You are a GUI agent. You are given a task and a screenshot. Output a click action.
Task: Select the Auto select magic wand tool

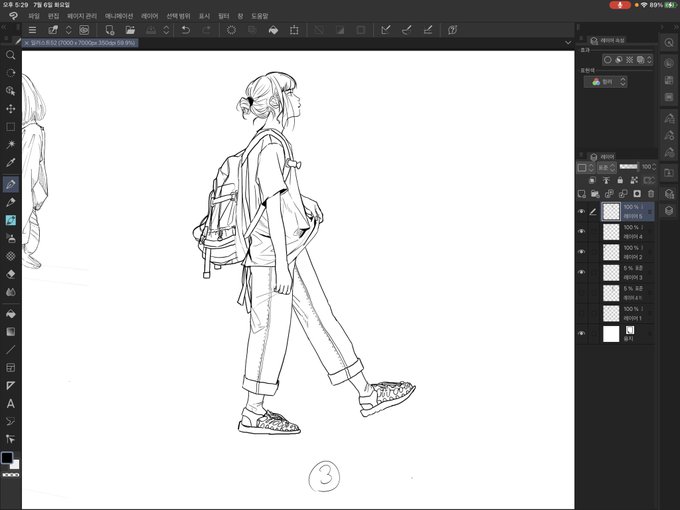[x=10, y=144]
